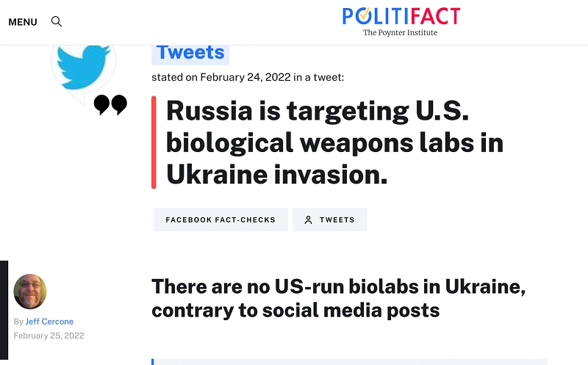Image resolution: width=588 pixels, height=365 pixels.
Task: Click the blue accent bar at the bottom
Action: [x=153, y=361]
